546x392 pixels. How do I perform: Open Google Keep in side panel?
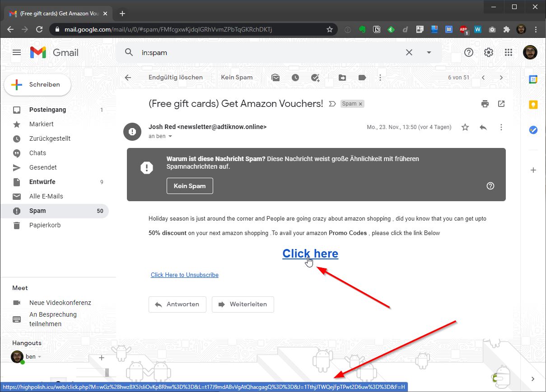(533, 105)
